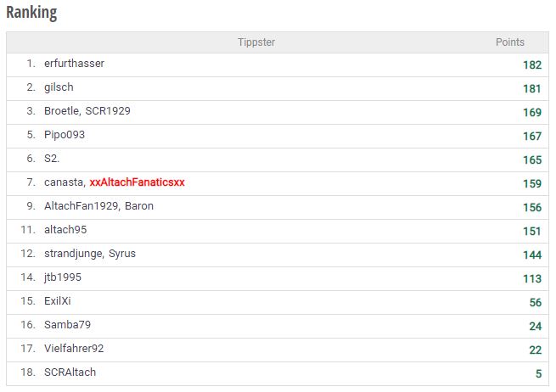The width and height of the screenshot is (556, 392).
Task: Click the S2. tipster name
Action: pos(52,159)
